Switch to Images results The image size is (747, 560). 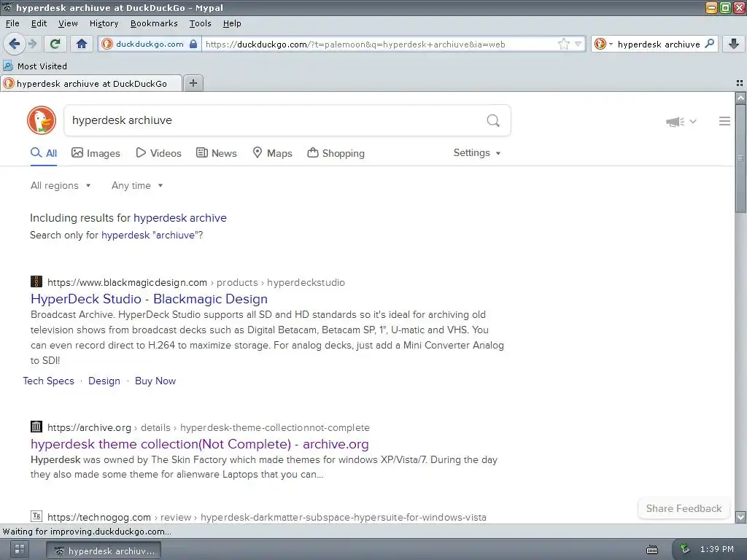[x=96, y=153]
